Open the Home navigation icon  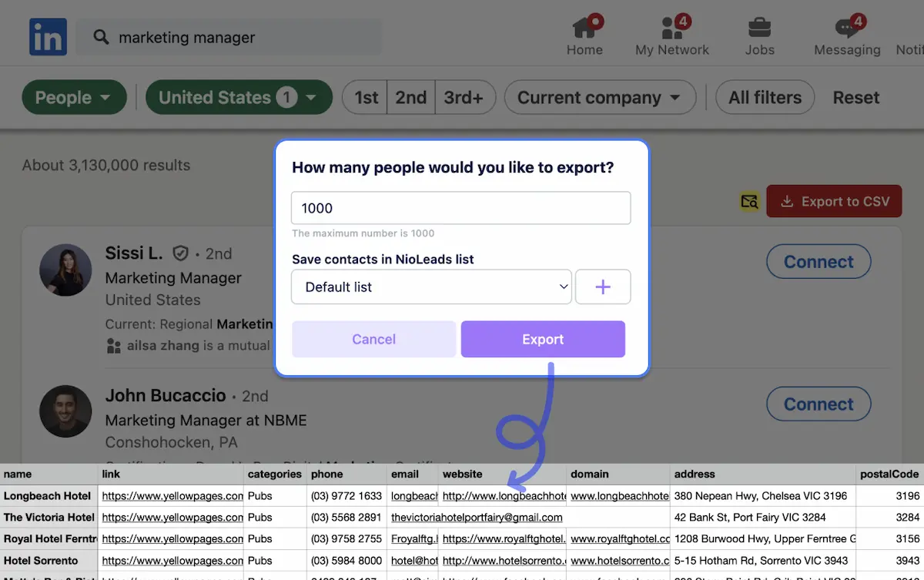click(x=585, y=35)
